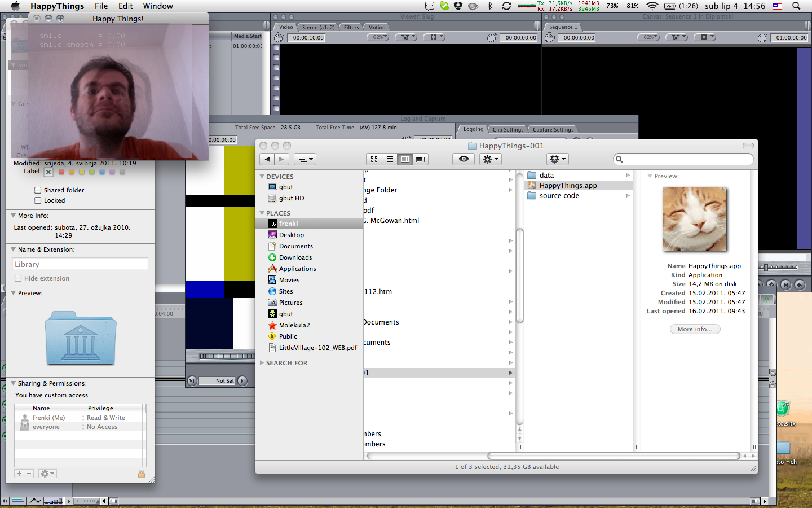Change everyone privilege No Access
Screen dimensions: 812x508
coord(101,427)
